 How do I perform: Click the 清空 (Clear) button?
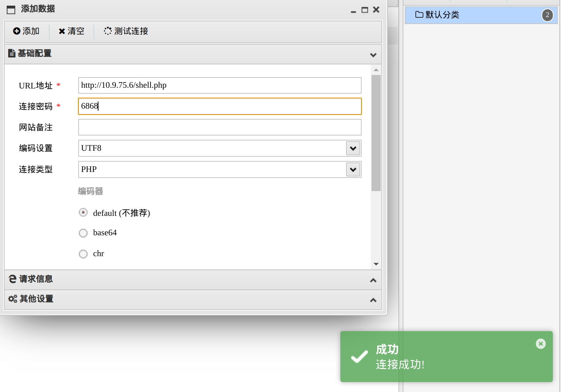point(72,31)
